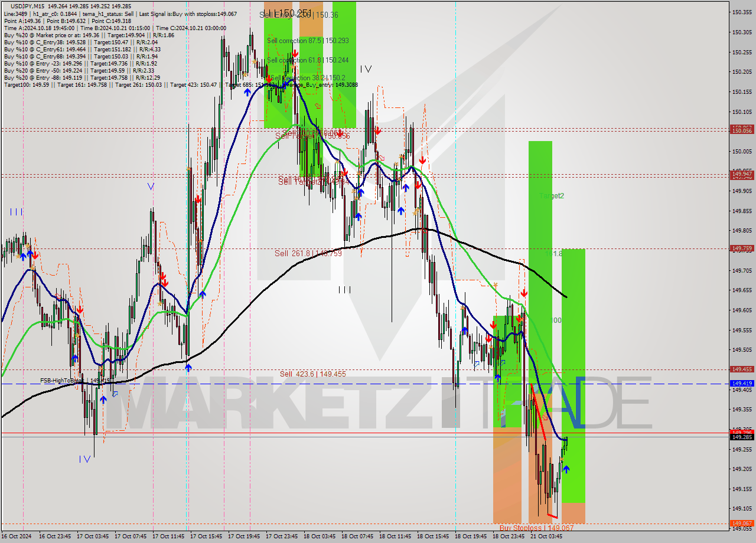Click the 150.355 price axis label

(x=742, y=12)
